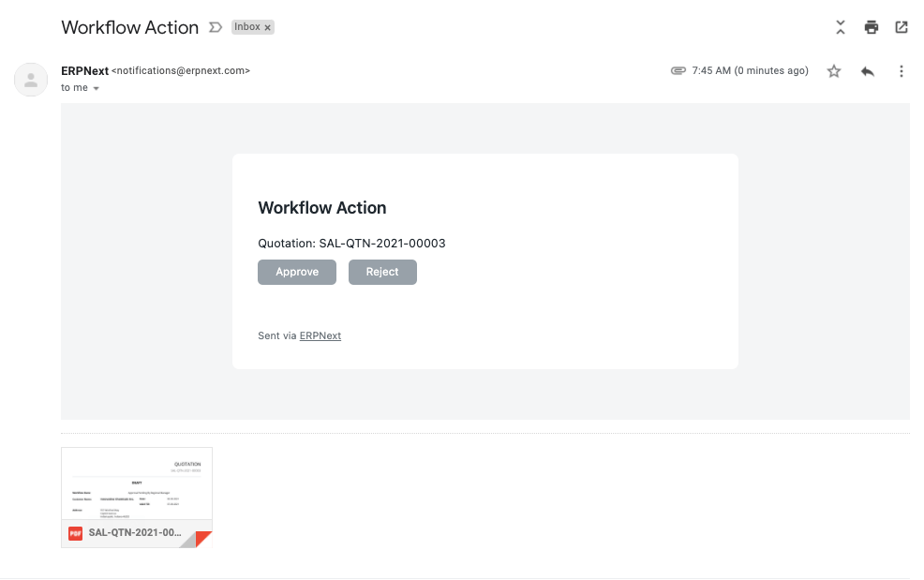Click the Approve button

(x=297, y=272)
